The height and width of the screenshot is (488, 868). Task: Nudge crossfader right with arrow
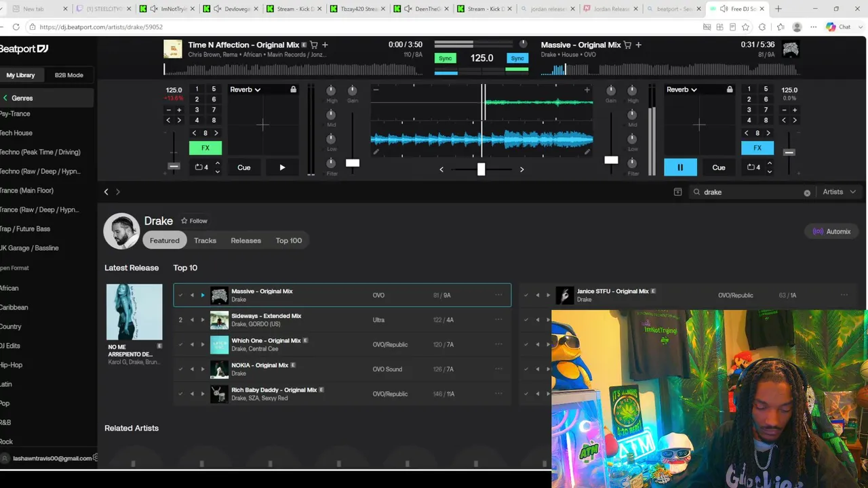tap(521, 169)
